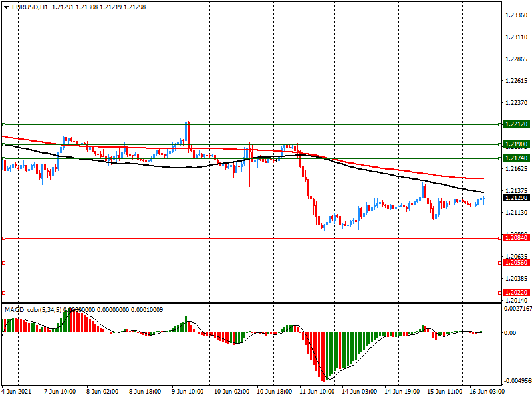Open the chart menu triangle beside EURUSD,H1
This screenshot has width=532, height=399.
pyautogui.click(x=6, y=7)
